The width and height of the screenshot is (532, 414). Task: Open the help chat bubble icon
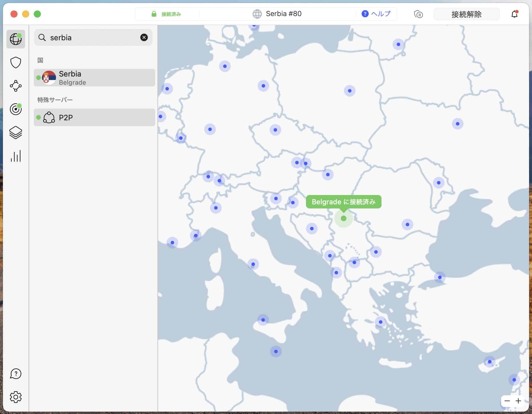(x=16, y=374)
